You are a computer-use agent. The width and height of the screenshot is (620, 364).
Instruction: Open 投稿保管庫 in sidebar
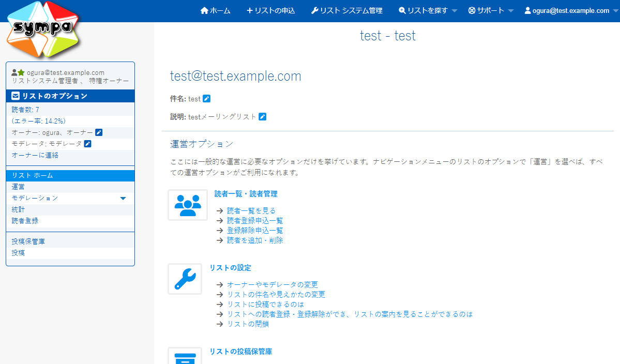28,241
